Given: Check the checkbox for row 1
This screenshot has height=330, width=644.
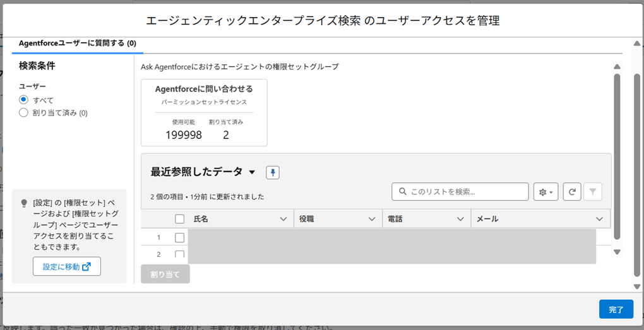Looking at the screenshot, I should point(179,237).
